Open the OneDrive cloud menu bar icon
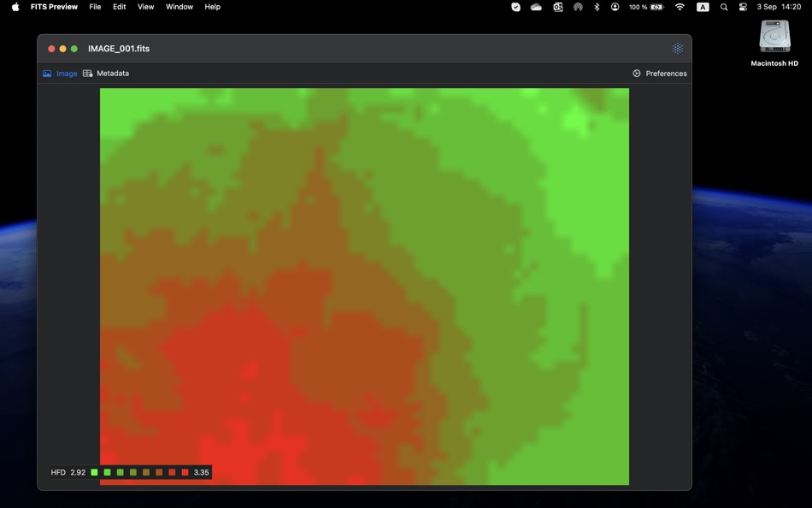This screenshot has width=812, height=508. pyautogui.click(x=536, y=7)
